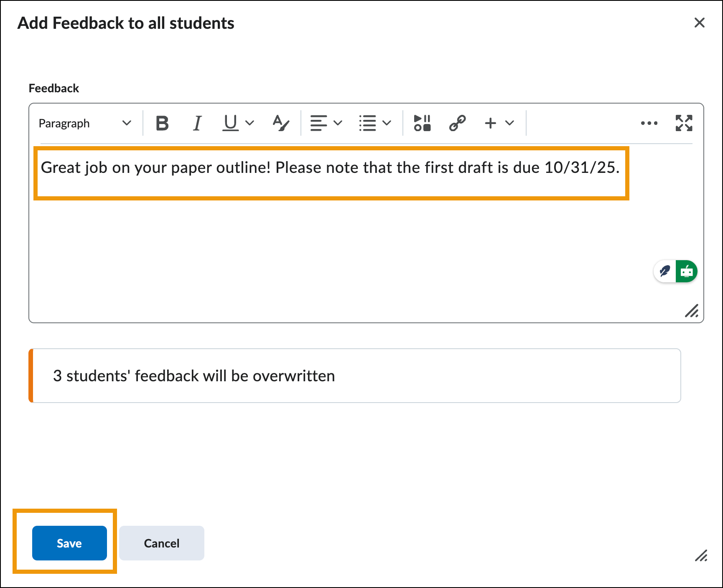Click the bulleted list icon
The width and height of the screenshot is (723, 588).
point(367,123)
